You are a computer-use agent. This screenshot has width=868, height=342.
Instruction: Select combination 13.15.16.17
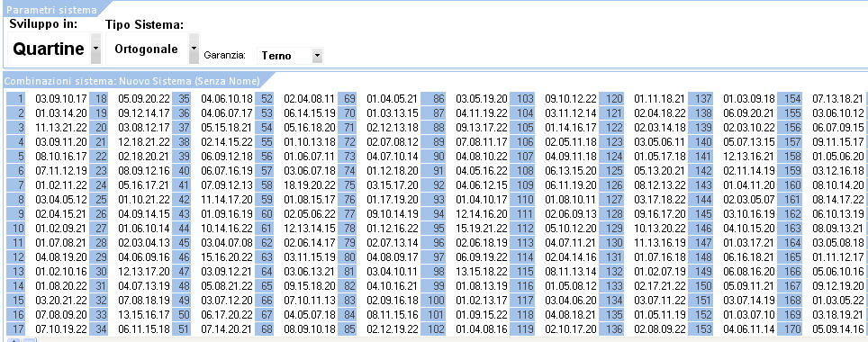(144, 315)
